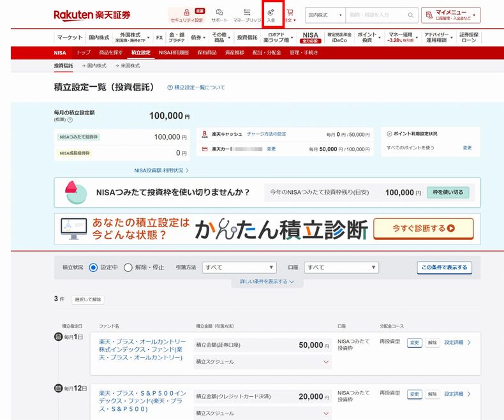Open the 積立設定一覧について help link
504x420 pixels.
(196, 87)
